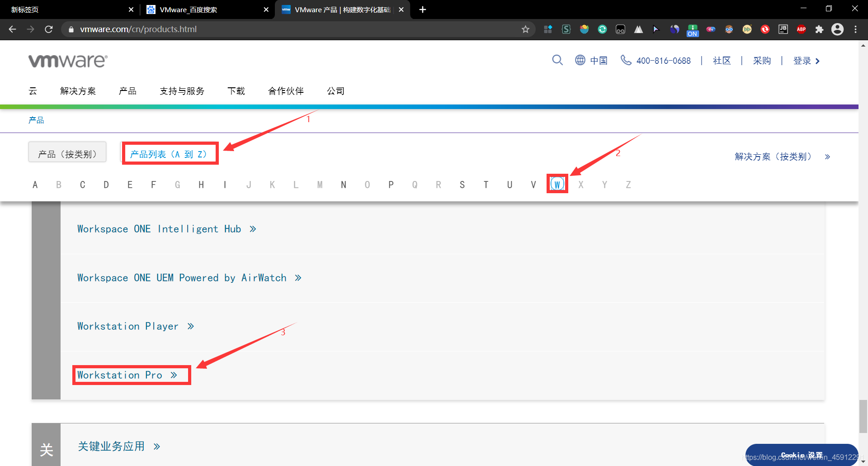Image resolution: width=868 pixels, height=466 pixels.
Task: Jump to letter C in index
Action: pyautogui.click(x=82, y=185)
